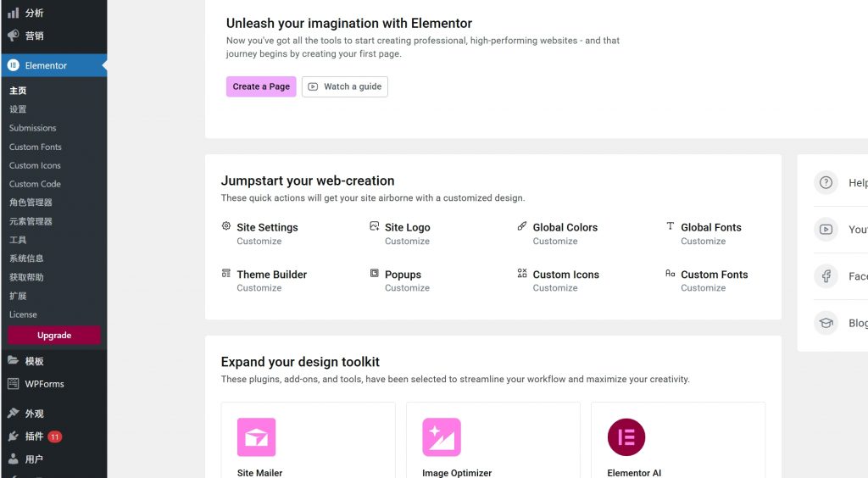Click the Create a Page button
The width and height of the screenshot is (868, 478).
[261, 86]
